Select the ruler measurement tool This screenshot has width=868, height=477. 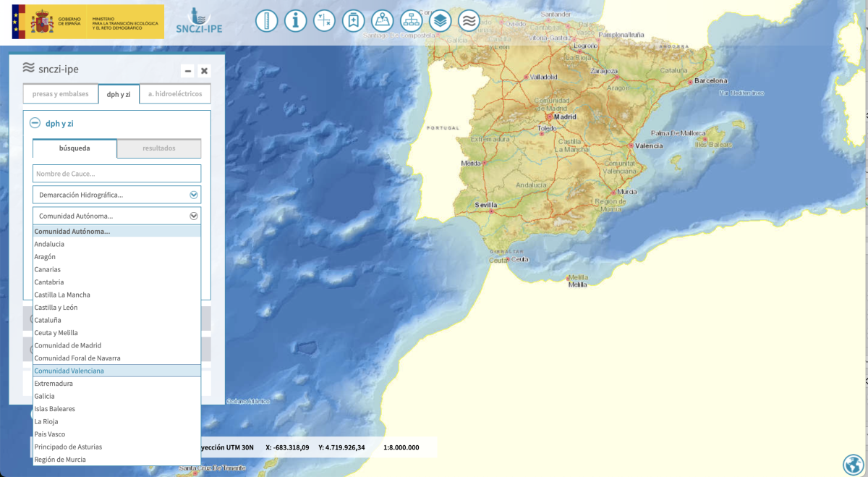[266, 21]
